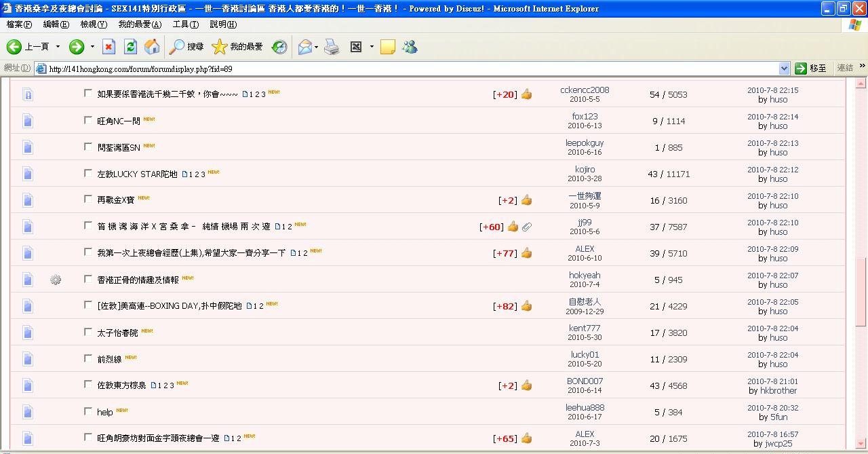Click the Print icon in the toolbar
This screenshot has height=454, width=868.
tap(332, 47)
